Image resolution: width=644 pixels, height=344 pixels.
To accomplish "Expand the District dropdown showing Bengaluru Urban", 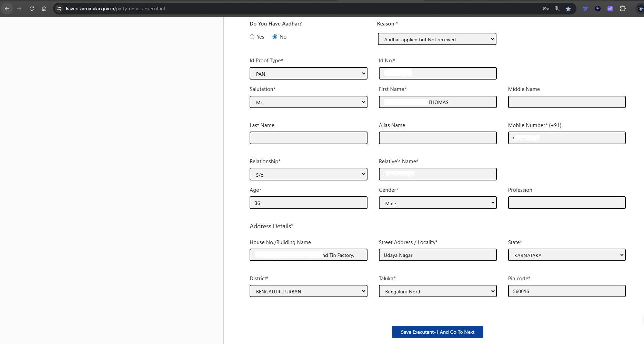I will [308, 291].
